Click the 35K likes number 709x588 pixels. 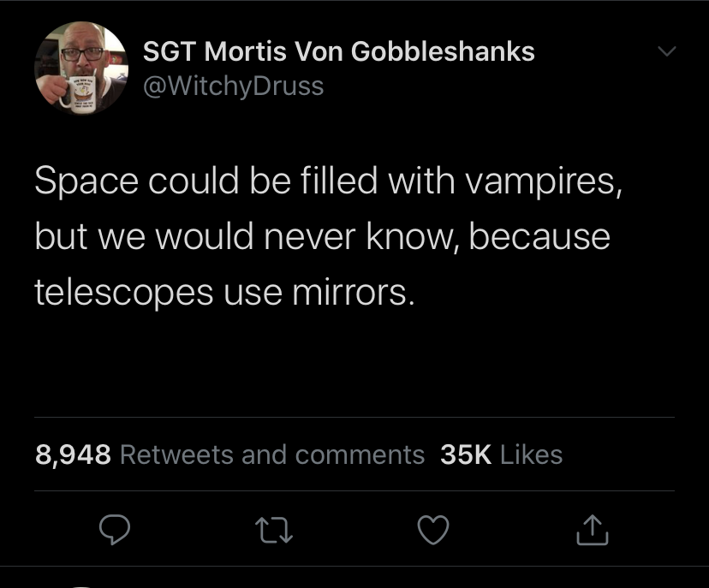click(x=465, y=454)
